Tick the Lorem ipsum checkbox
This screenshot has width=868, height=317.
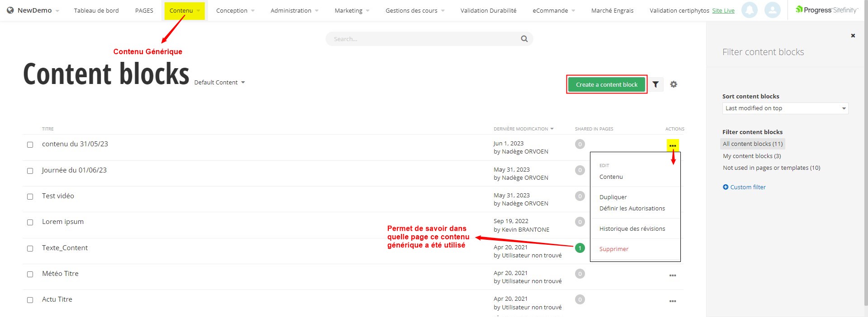(x=30, y=222)
